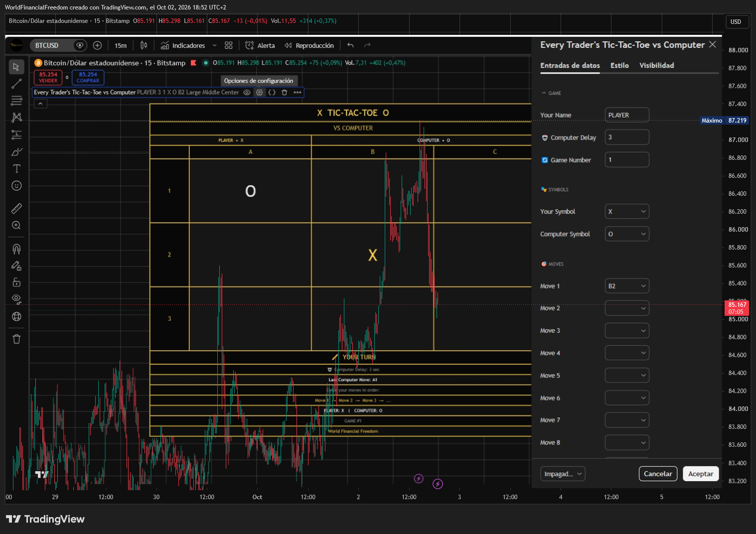Open the candlestick chart style selector
Screen dimensions: 756x534
(x=144, y=45)
